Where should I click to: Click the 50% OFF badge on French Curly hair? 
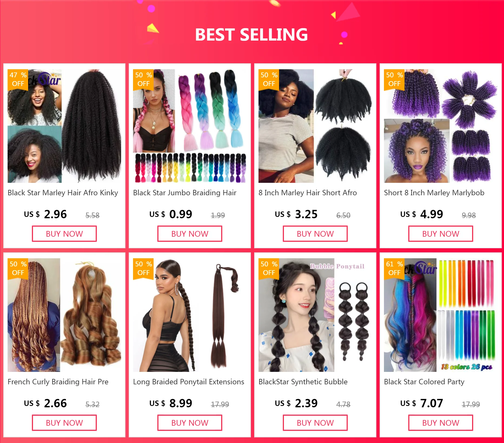[x=18, y=268]
